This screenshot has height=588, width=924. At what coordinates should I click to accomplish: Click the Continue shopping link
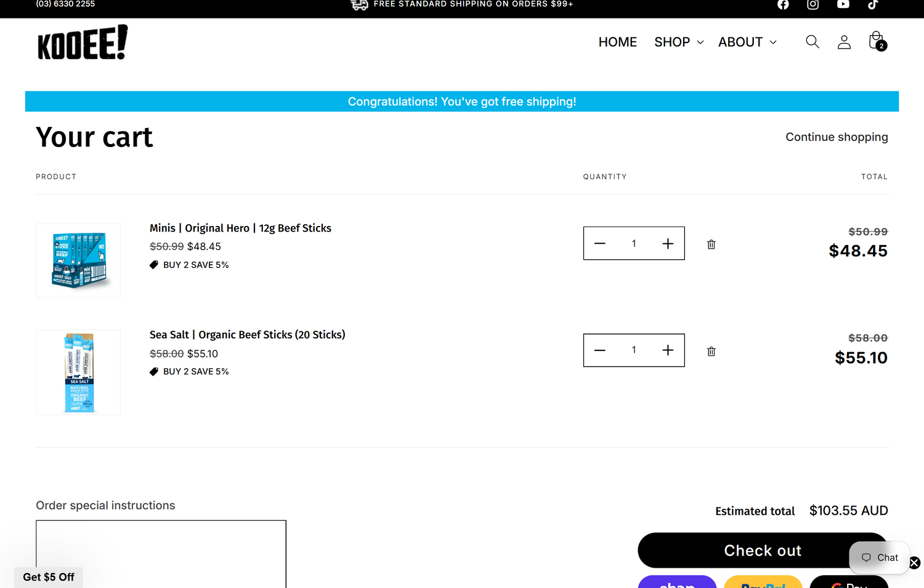point(837,137)
